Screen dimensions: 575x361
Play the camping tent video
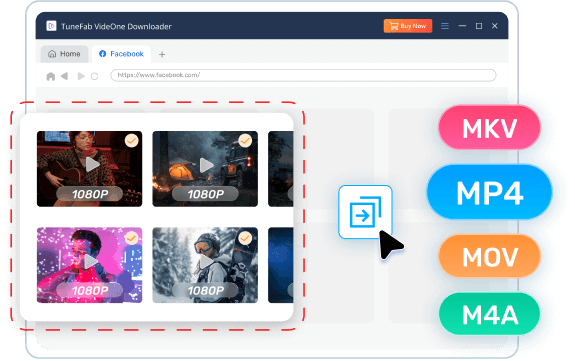click(206, 165)
